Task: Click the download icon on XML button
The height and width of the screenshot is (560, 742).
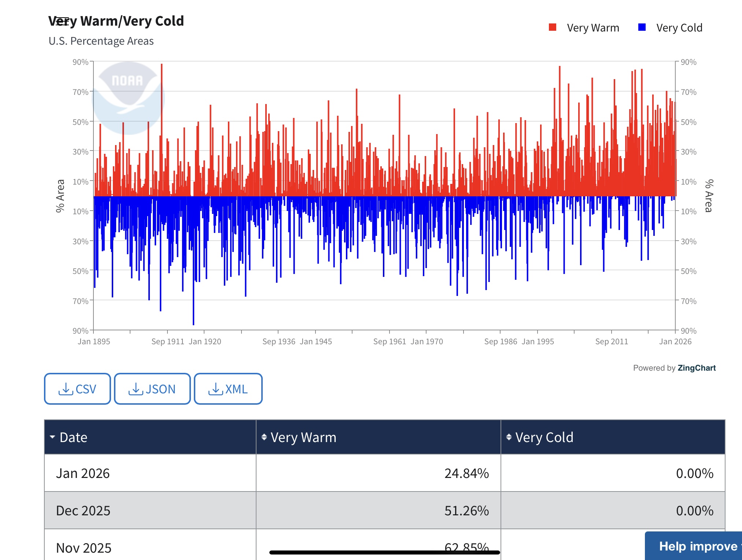Action: [216, 389]
